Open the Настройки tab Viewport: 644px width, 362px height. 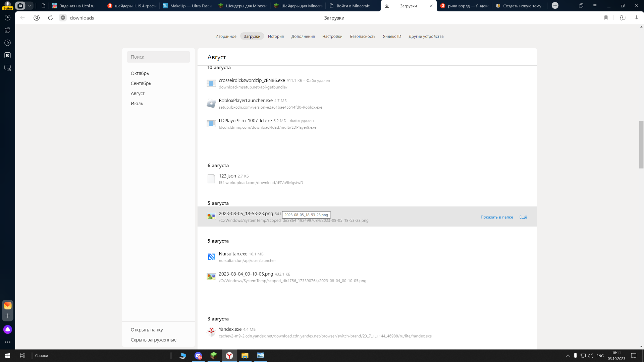pyautogui.click(x=332, y=36)
